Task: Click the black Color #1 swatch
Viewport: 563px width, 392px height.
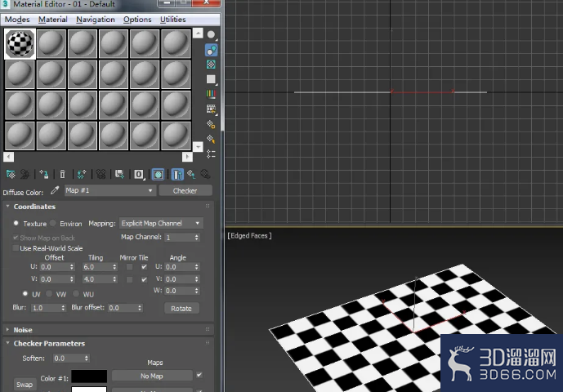Action: (x=89, y=376)
